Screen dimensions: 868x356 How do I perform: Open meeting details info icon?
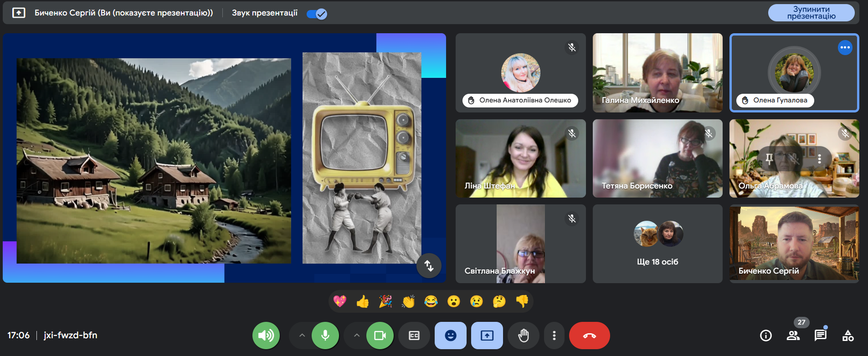click(765, 336)
